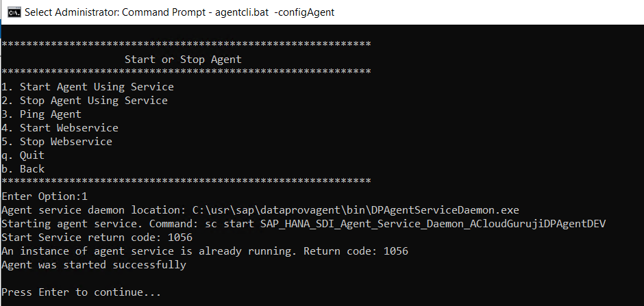Screen dimensions: 644x306
Task: Click the "3. Ping Agent" option text
Action: (42, 114)
